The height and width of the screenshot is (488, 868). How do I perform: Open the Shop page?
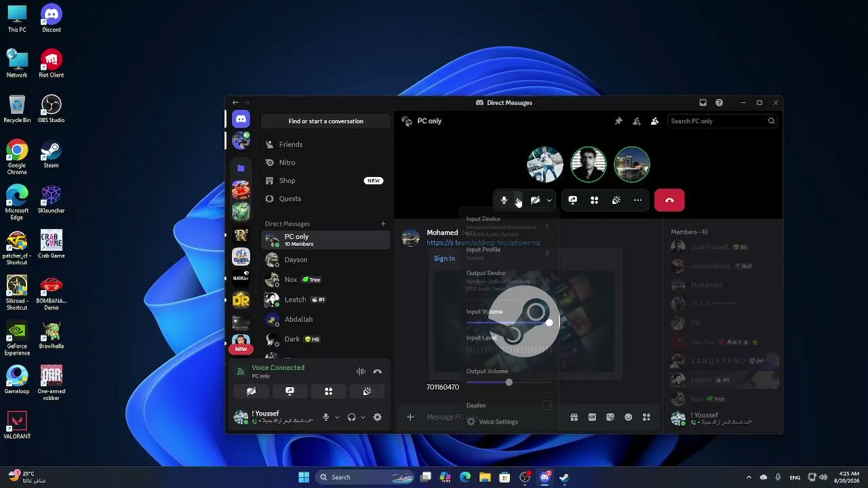[326, 181]
